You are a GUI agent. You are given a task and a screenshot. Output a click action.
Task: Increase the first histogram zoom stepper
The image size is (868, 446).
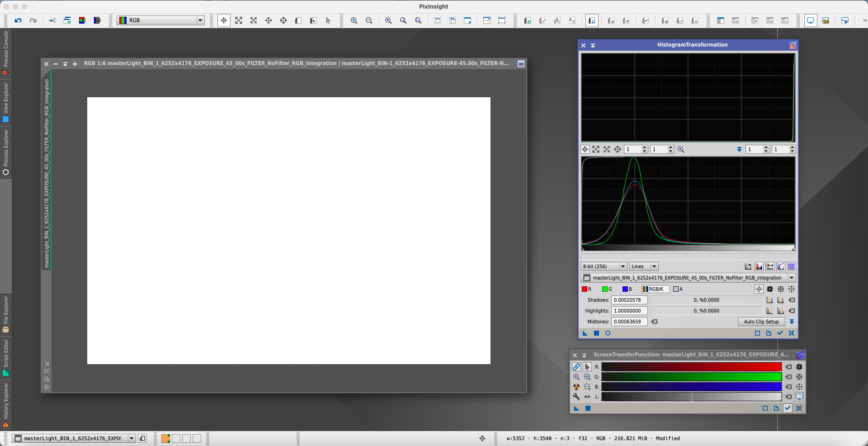click(x=645, y=147)
